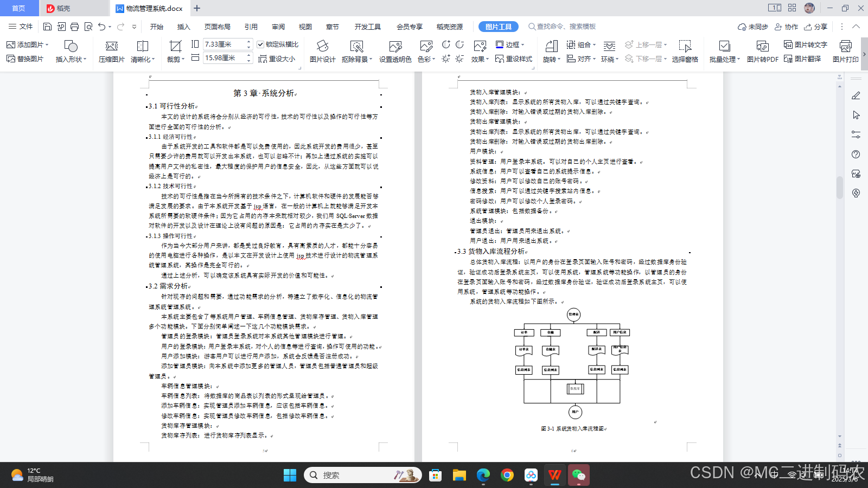
Task: Click the Print icon
Action: pyautogui.click(x=74, y=27)
